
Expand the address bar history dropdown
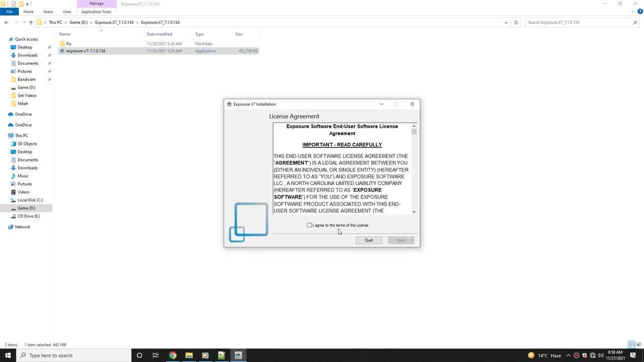click(x=506, y=22)
